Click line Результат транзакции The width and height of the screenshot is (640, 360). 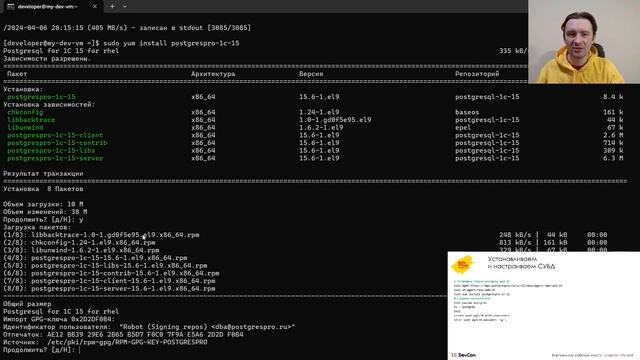(x=43, y=173)
